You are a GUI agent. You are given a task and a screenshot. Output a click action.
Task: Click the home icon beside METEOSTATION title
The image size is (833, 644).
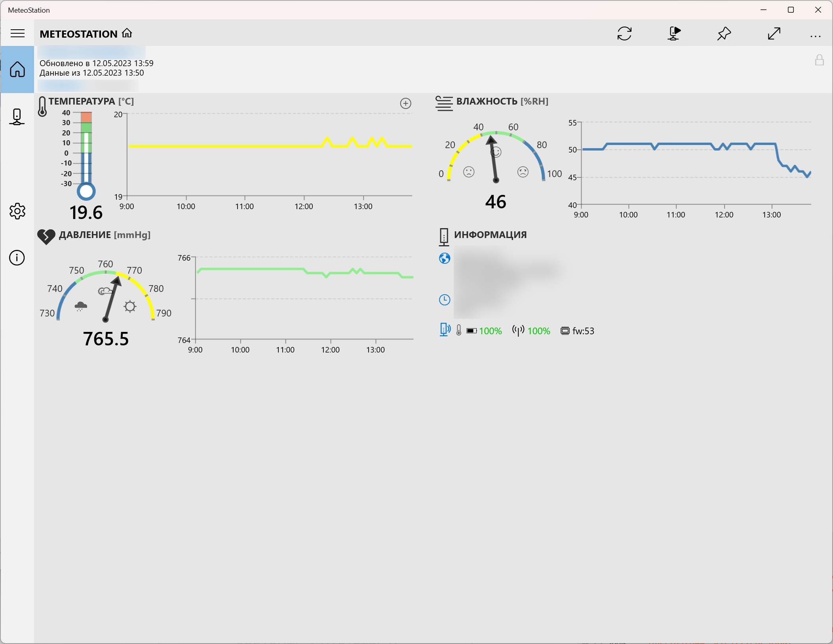coord(127,33)
